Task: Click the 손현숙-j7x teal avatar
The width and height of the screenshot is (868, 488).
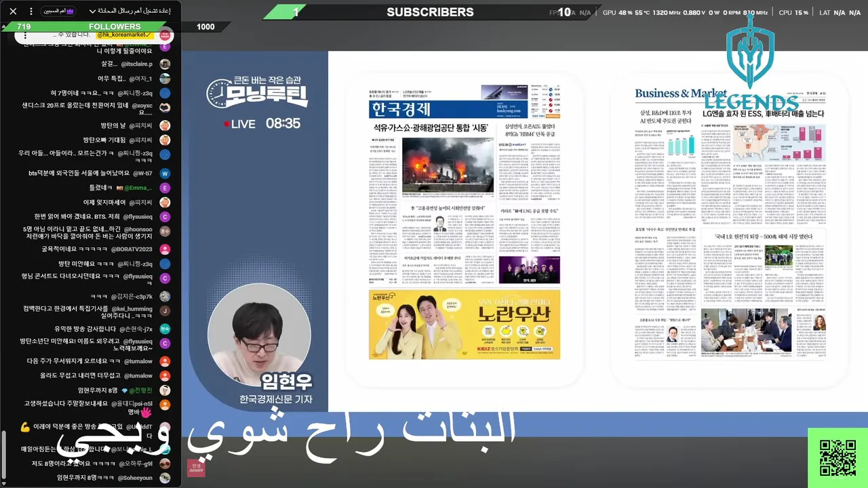Action: tap(165, 329)
